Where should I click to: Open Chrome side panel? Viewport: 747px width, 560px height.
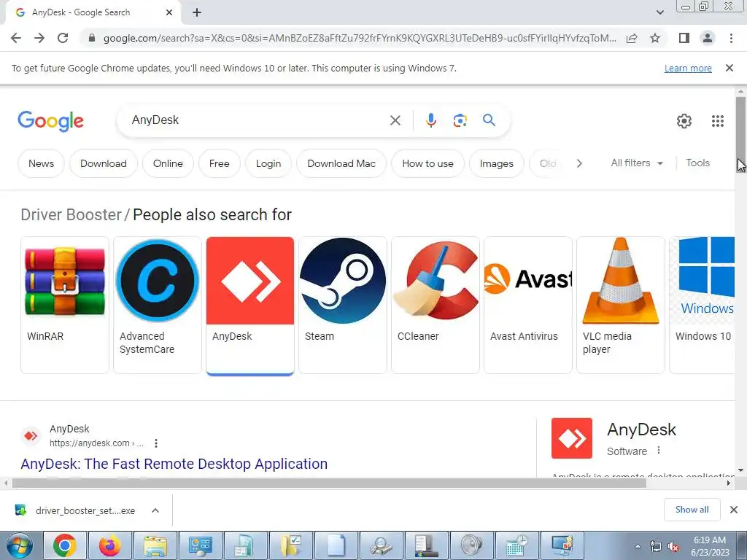point(684,38)
